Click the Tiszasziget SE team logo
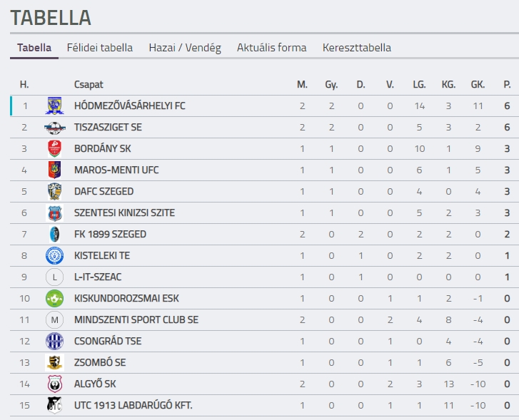The image size is (519, 420). click(55, 128)
